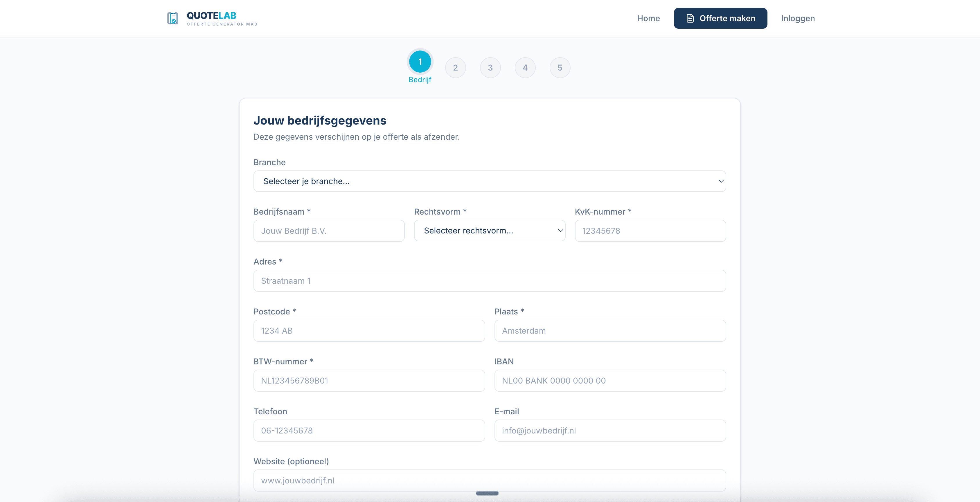Focus the E-mail field showing info@jouwbedrijf.nl

(x=610, y=431)
